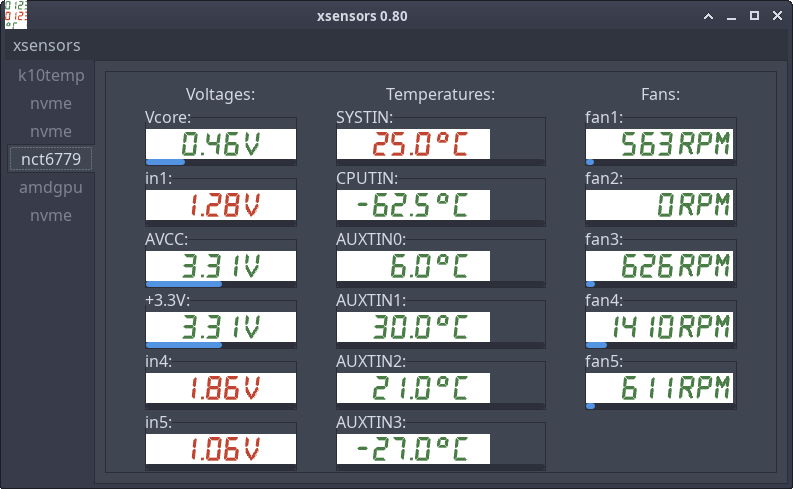
Task: Click the CPUTIN: label
Action: (367, 178)
